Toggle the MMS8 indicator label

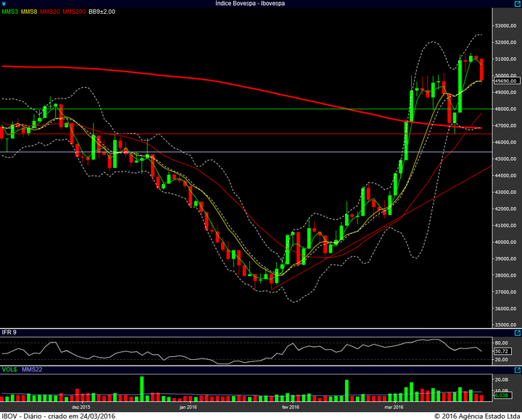click(29, 12)
